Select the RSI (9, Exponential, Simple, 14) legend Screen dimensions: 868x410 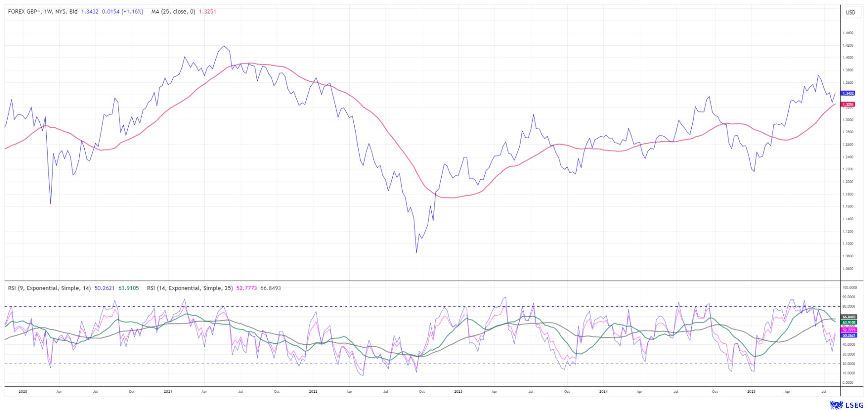49,288
